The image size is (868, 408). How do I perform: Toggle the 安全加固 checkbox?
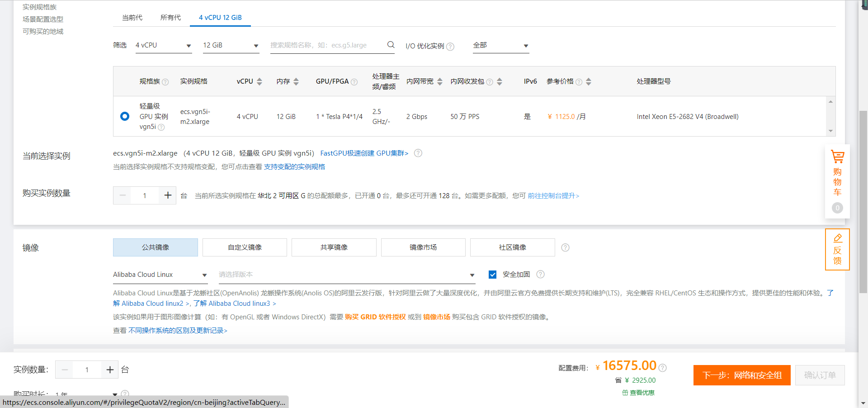tap(493, 275)
